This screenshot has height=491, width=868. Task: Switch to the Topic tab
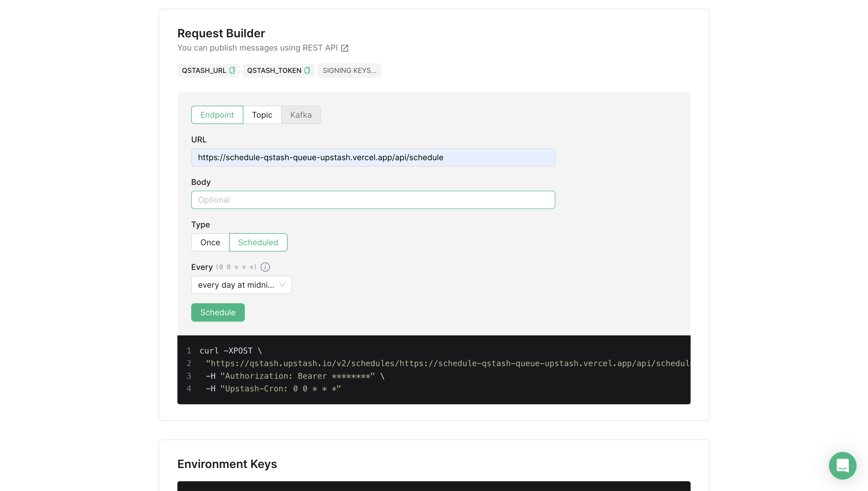point(262,115)
